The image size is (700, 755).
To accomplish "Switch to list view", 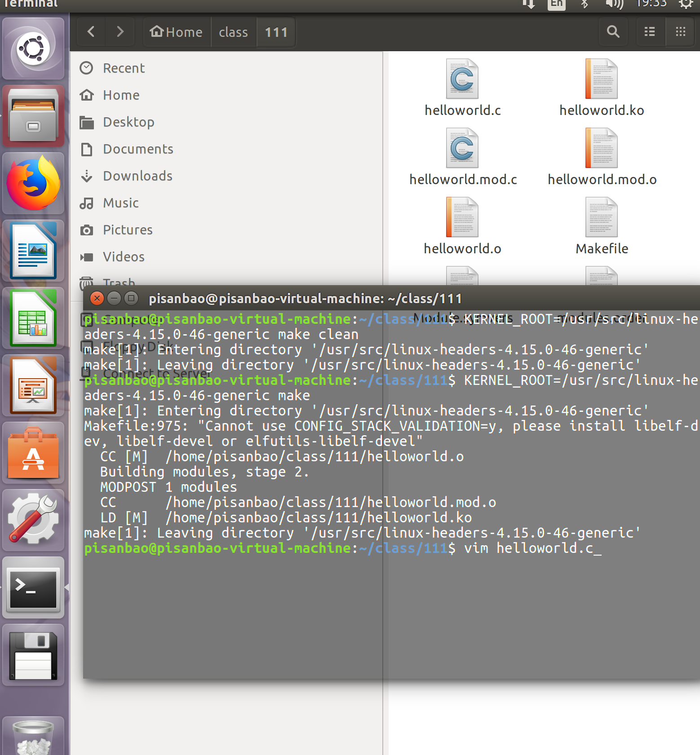I will pyautogui.click(x=649, y=32).
